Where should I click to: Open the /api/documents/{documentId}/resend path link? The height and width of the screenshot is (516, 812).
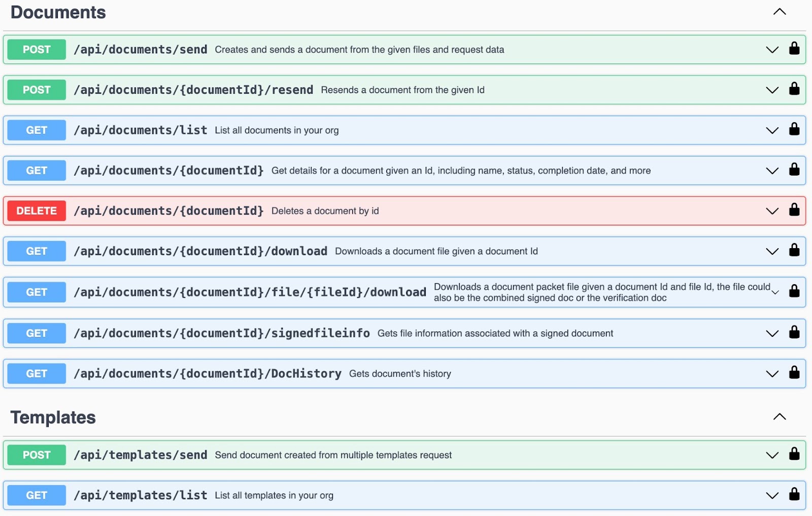pyautogui.click(x=193, y=90)
